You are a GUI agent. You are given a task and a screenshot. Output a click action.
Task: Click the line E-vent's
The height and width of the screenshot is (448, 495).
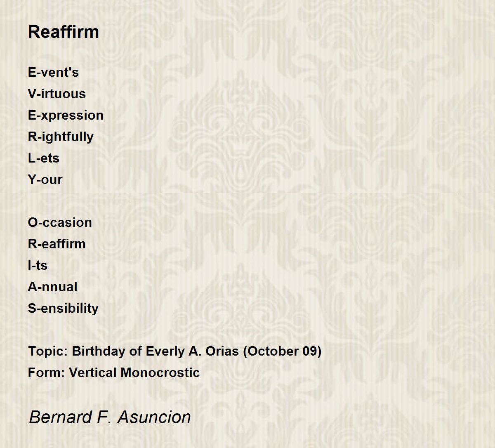(x=53, y=72)
